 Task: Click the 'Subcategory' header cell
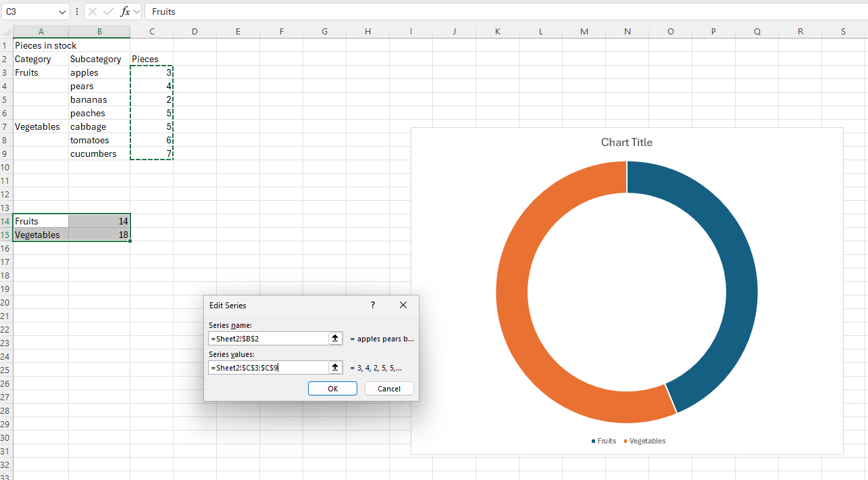pyautogui.click(x=99, y=59)
